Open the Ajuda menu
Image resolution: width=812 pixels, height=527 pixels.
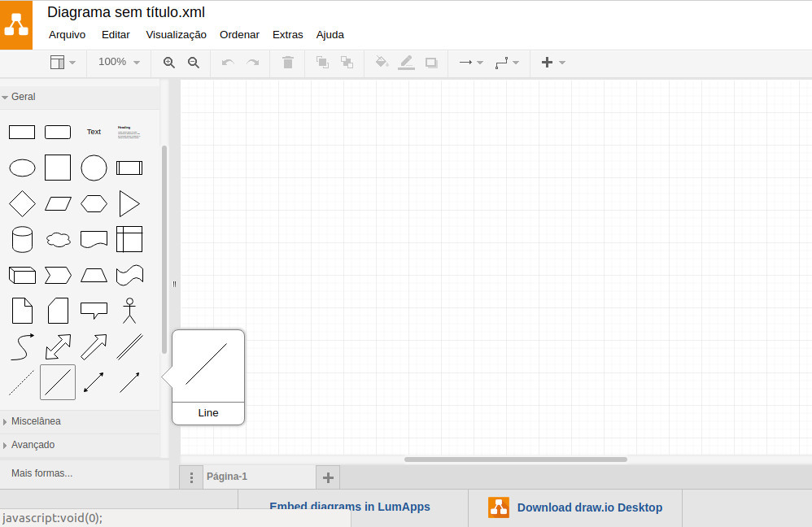click(330, 35)
